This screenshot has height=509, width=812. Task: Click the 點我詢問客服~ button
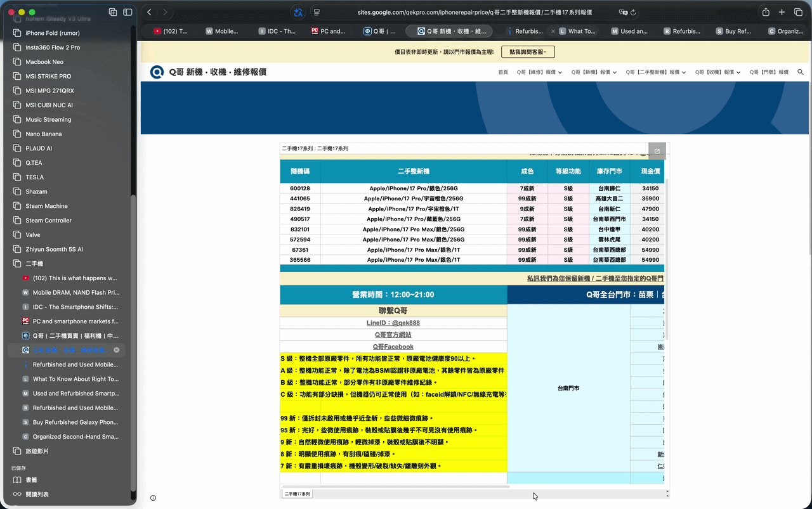[527, 51]
